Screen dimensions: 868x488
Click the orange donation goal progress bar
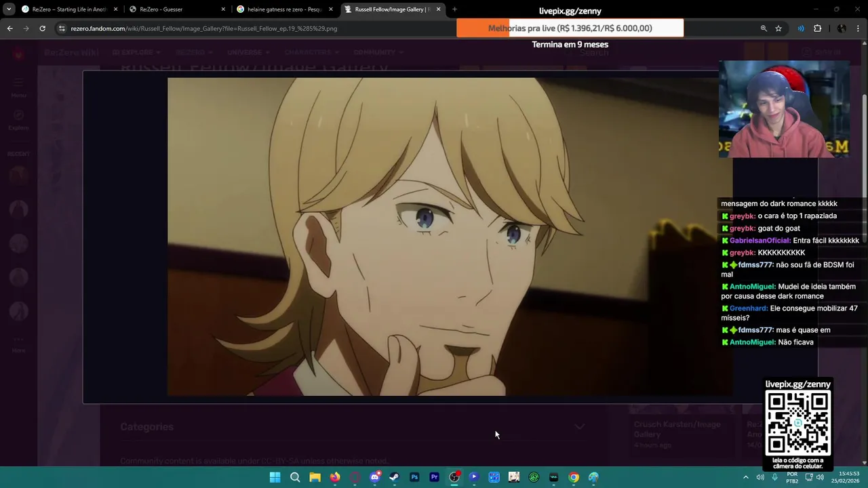[570, 28]
